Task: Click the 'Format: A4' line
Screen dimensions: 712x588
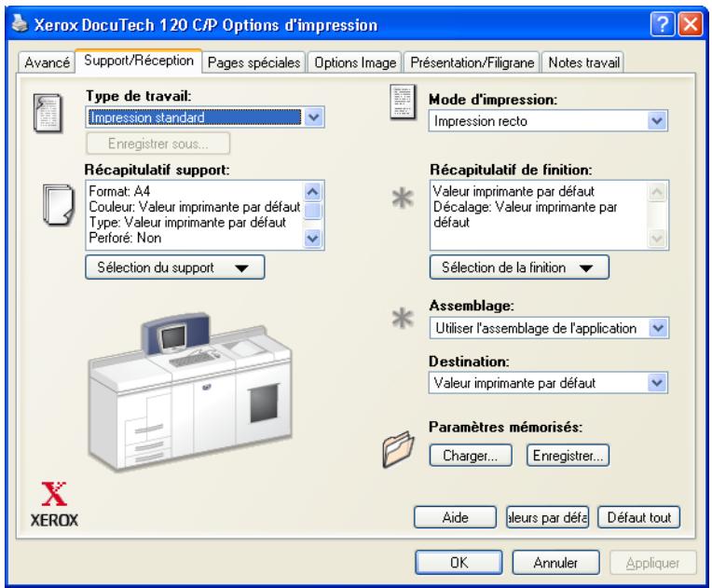Action: [119, 191]
